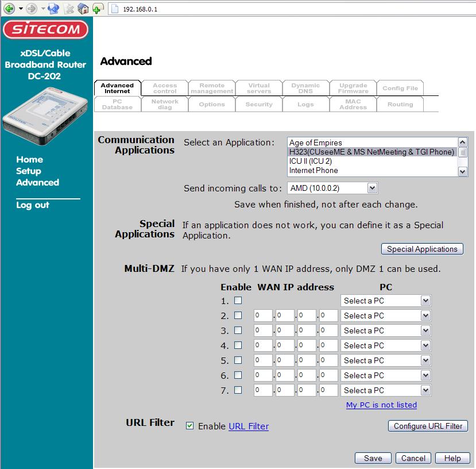Open the Config File tab
476x469 pixels.
(400, 88)
